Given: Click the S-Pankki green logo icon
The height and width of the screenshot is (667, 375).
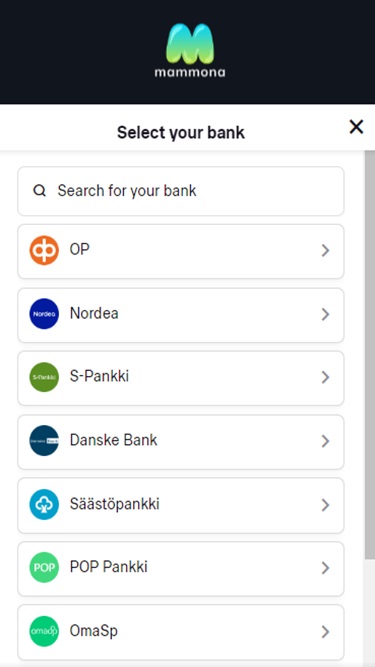Looking at the screenshot, I should click(x=44, y=377).
